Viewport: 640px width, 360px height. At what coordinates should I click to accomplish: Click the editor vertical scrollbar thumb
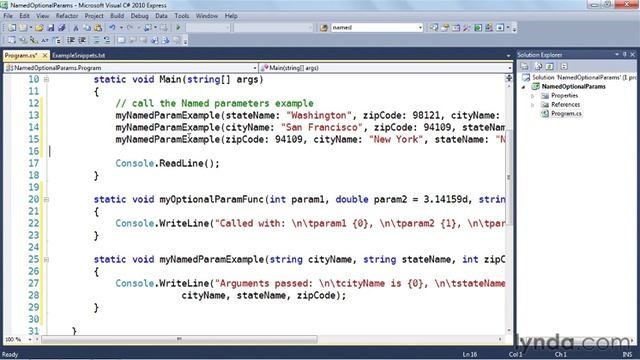pos(509,178)
